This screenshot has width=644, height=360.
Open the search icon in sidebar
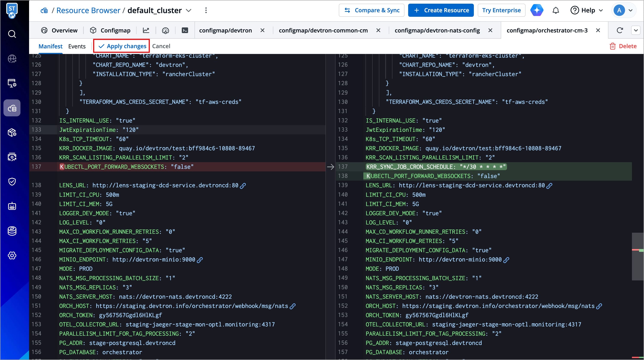click(x=12, y=34)
